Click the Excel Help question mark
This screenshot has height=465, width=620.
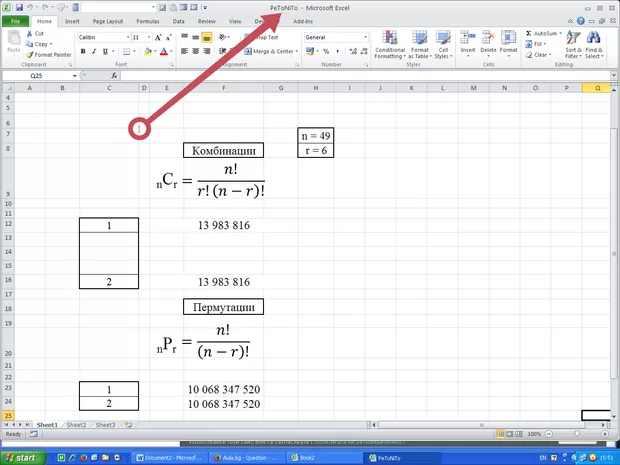pyautogui.click(x=580, y=21)
